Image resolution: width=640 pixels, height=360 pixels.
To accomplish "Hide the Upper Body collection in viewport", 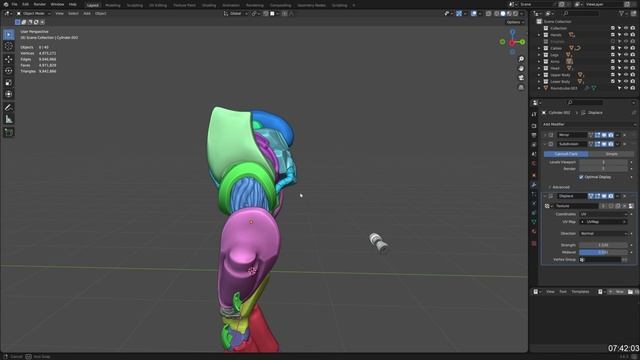I will tap(626, 75).
